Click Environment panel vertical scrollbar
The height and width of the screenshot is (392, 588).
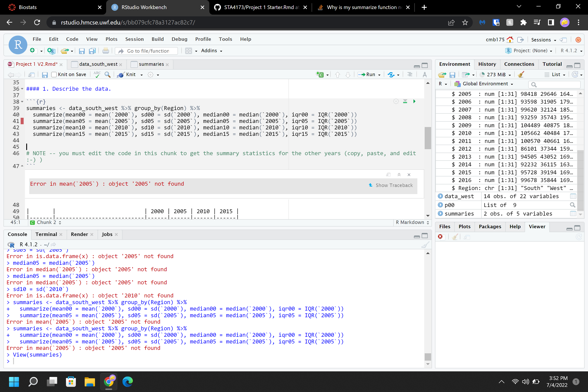click(x=580, y=180)
